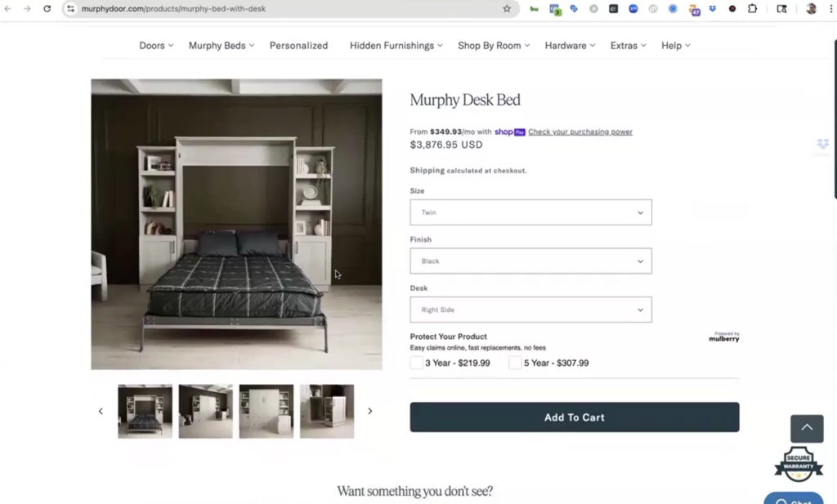Image resolution: width=837 pixels, height=504 pixels.
Task: Open the Check your purchasing power link
Action: pyautogui.click(x=580, y=132)
